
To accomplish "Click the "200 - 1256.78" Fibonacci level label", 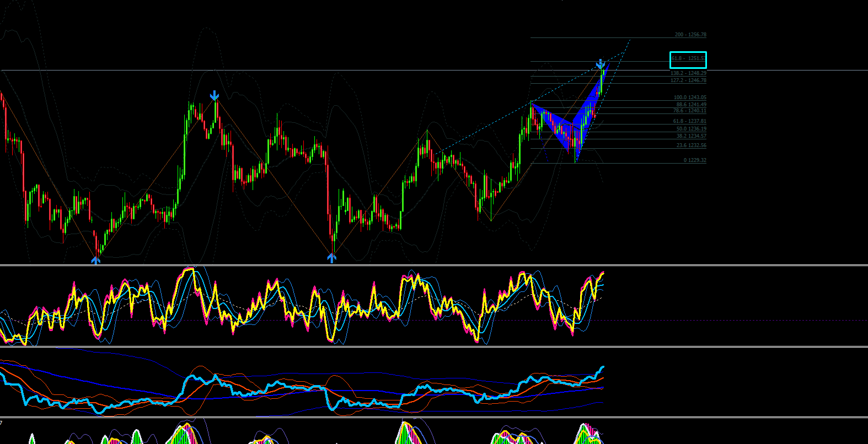I will [690, 35].
